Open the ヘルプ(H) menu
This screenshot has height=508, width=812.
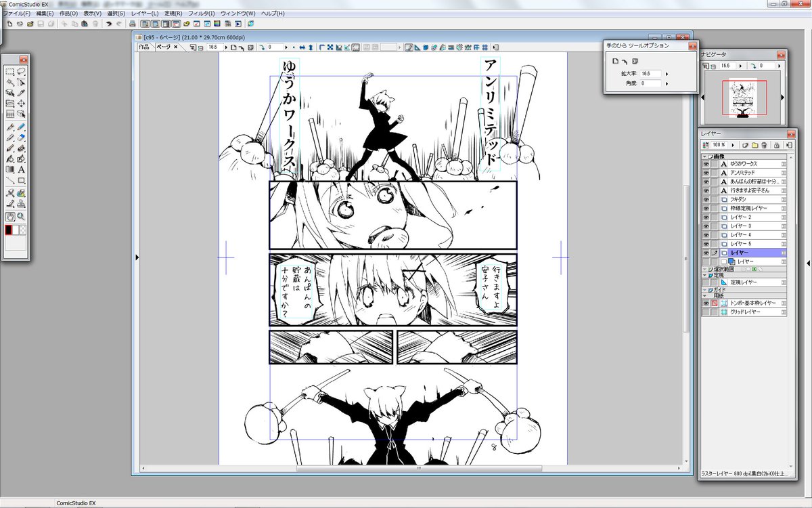tap(273, 13)
